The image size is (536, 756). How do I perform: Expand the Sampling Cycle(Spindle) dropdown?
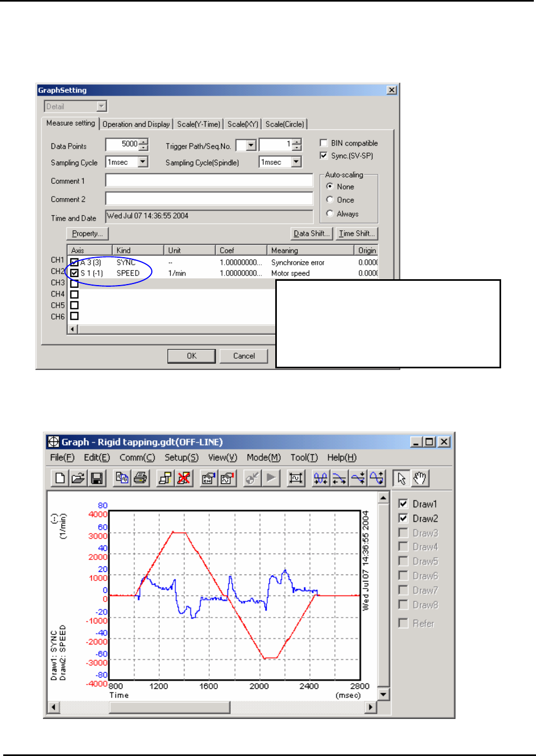click(x=296, y=162)
